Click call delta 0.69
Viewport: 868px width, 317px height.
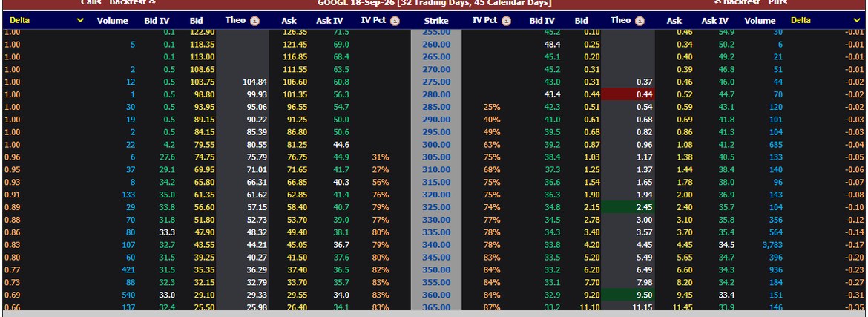tap(12, 295)
